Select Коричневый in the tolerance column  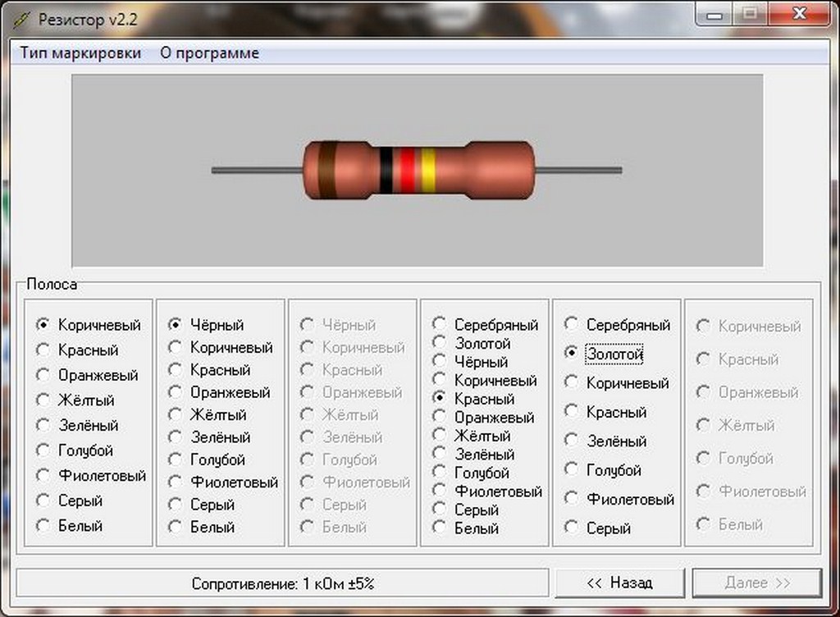pos(617,382)
